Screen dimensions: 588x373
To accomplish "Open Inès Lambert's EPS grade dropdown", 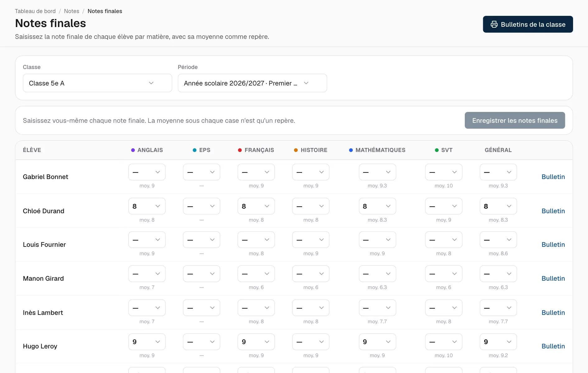I will click(202, 308).
